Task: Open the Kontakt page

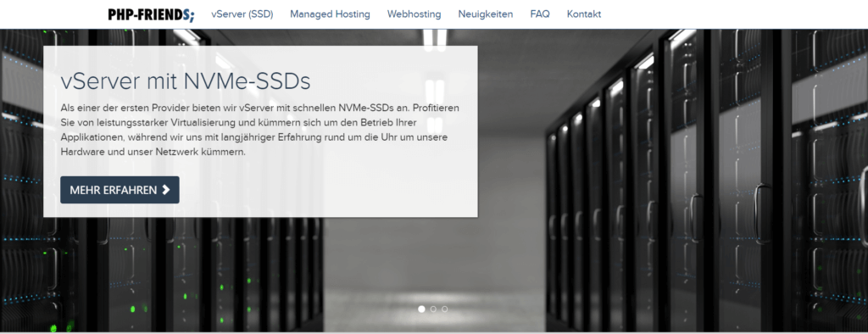Action: pyautogui.click(x=584, y=14)
